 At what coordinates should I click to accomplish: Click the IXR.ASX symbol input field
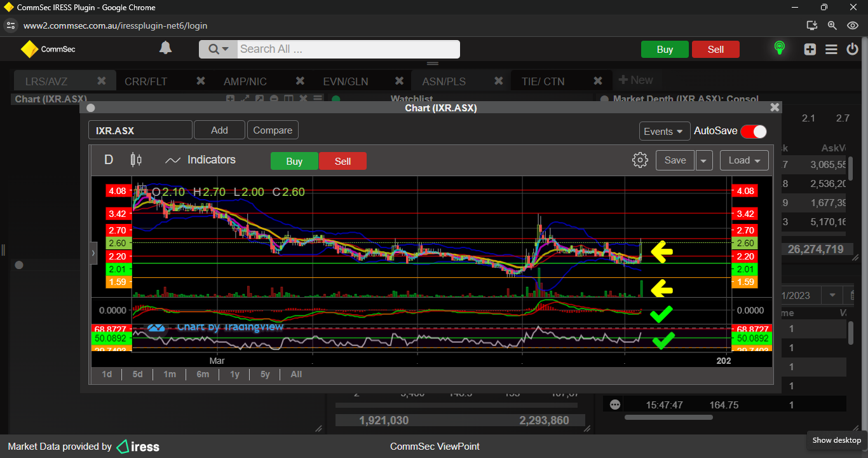click(140, 130)
